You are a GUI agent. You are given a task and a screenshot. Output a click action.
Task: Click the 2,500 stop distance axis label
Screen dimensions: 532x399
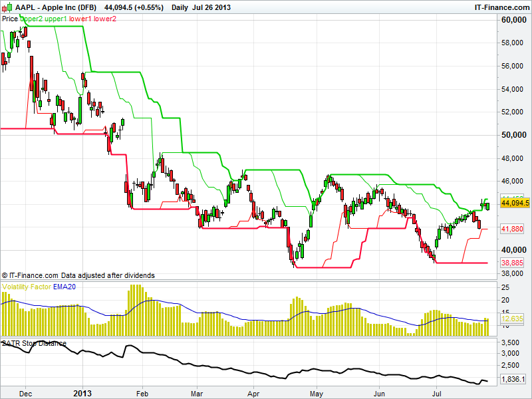point(510,365)
